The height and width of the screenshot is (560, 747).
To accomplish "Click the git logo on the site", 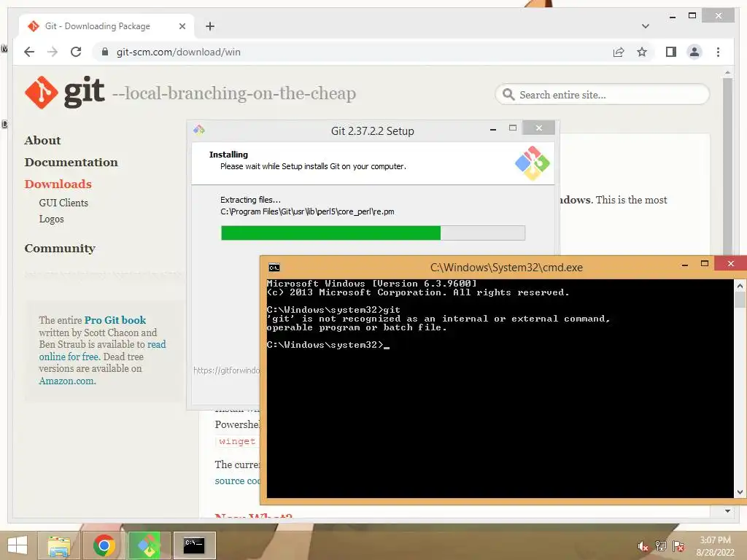I will 65,93.
